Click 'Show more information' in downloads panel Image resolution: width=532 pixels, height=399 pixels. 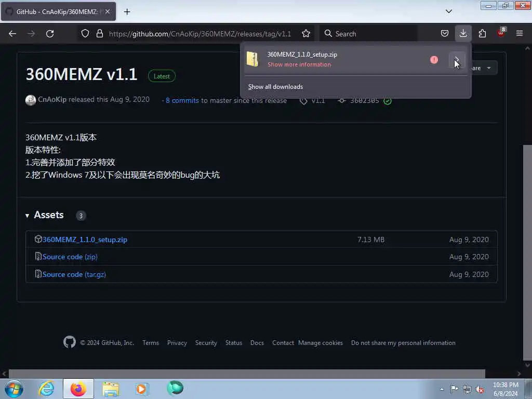point(299,64)
